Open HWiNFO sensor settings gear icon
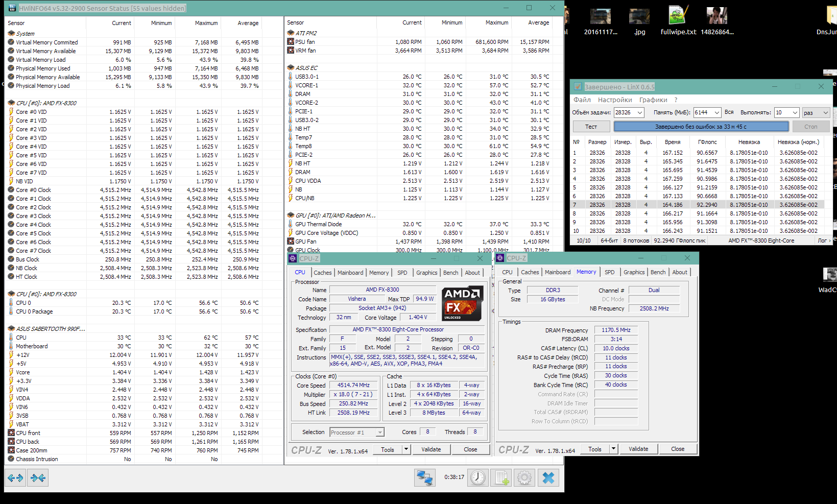The width and height of the screenshot is (837, 504). coord(524,477)
